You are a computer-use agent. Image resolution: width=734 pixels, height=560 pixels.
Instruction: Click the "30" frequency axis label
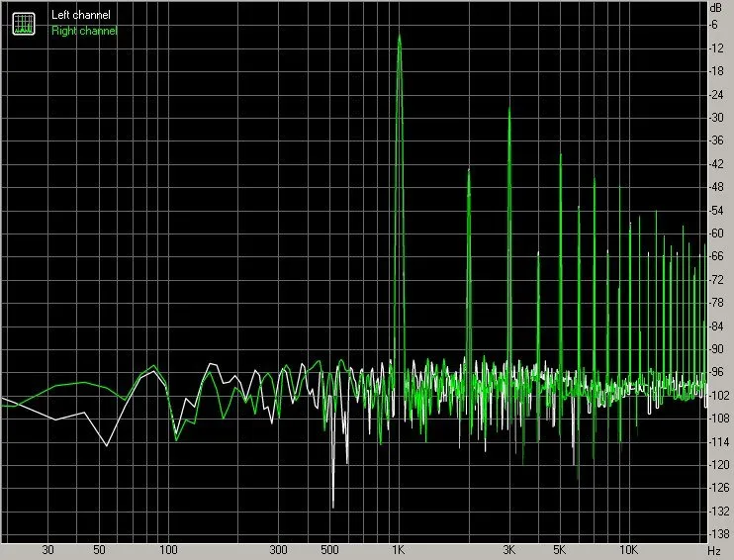[x=47, y=550]
